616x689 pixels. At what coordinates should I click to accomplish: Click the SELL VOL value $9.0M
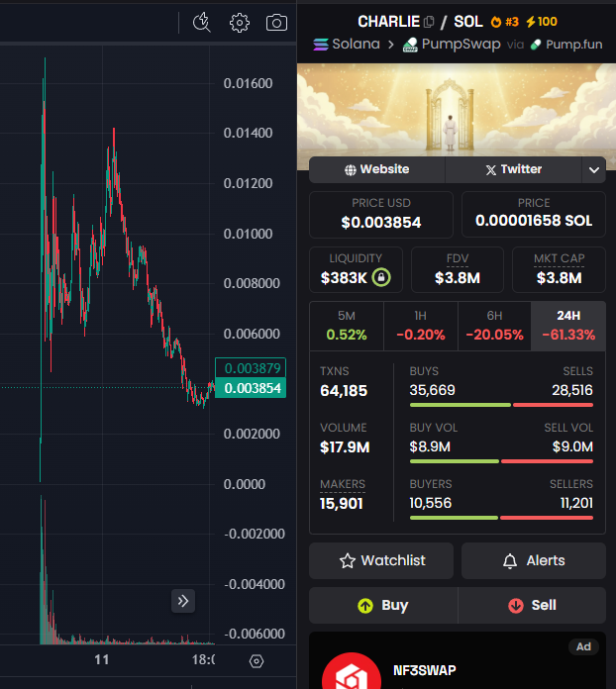(x=572, y=446)
